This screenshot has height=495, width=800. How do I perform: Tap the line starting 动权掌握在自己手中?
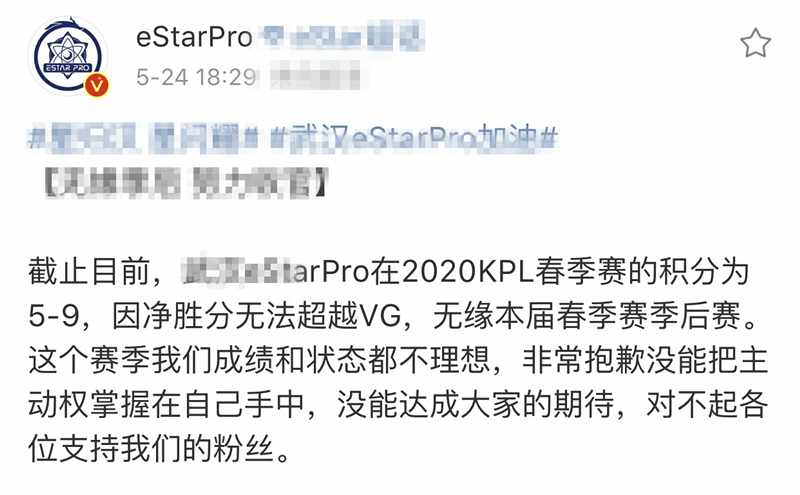(398, 405)
